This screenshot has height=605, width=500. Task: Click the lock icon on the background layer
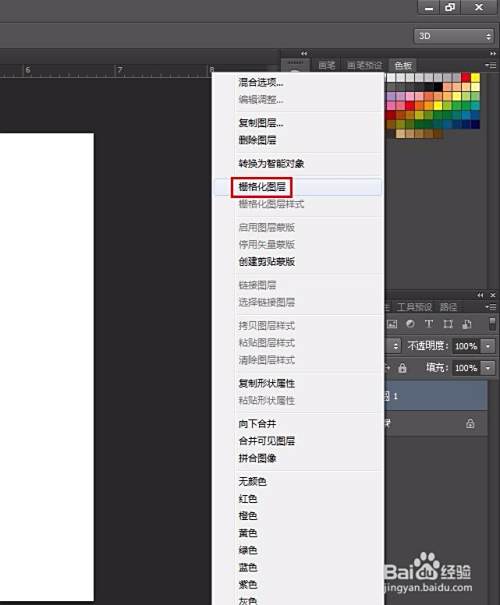(470, 424)
